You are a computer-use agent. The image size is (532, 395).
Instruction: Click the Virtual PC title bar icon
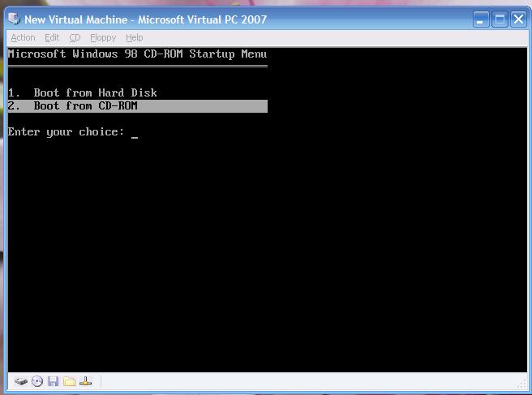point(14,19)
